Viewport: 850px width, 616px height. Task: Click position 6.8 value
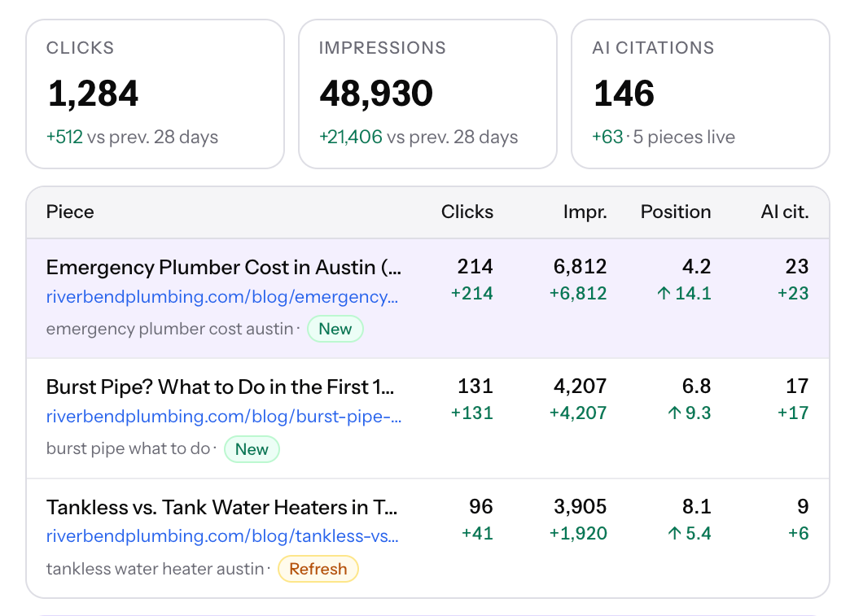coord(696,387)
